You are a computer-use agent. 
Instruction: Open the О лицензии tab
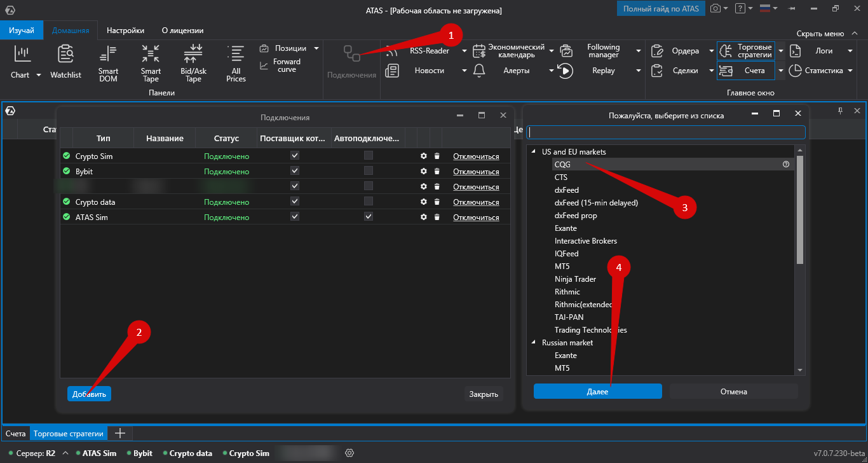click(182, 30)
